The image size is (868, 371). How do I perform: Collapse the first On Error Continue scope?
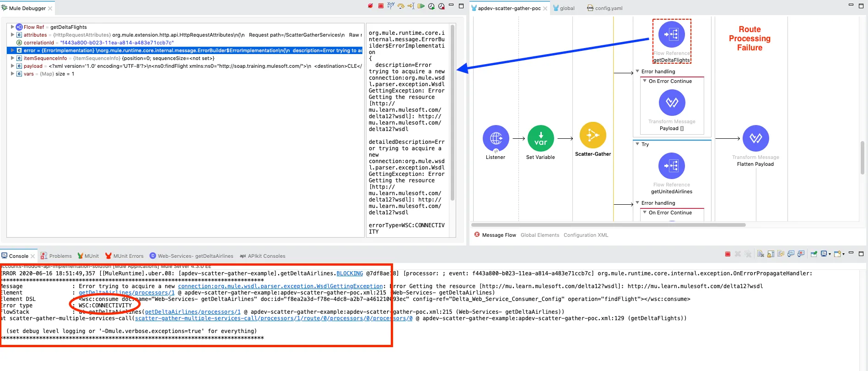(645, 81)
